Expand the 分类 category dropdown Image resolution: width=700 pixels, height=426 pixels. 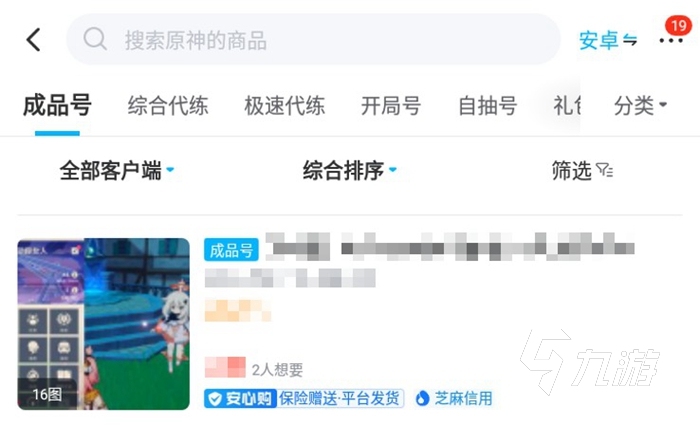[x=640, y=105]
